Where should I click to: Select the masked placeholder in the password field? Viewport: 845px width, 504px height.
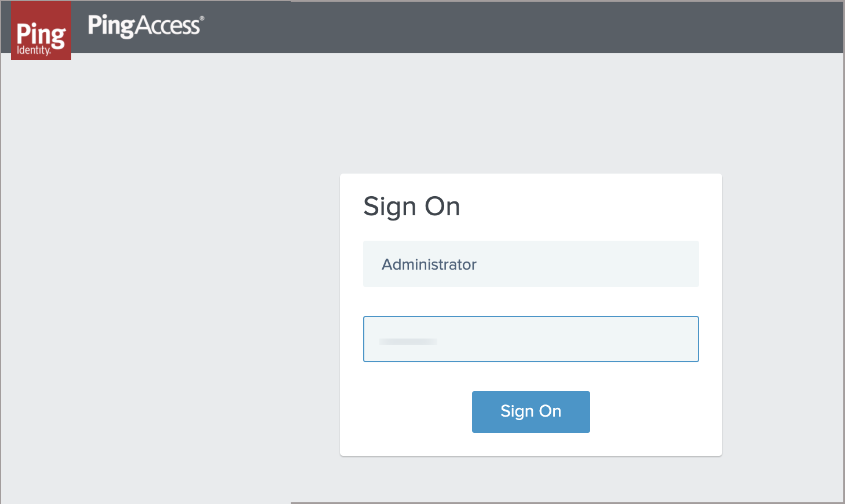408,342
